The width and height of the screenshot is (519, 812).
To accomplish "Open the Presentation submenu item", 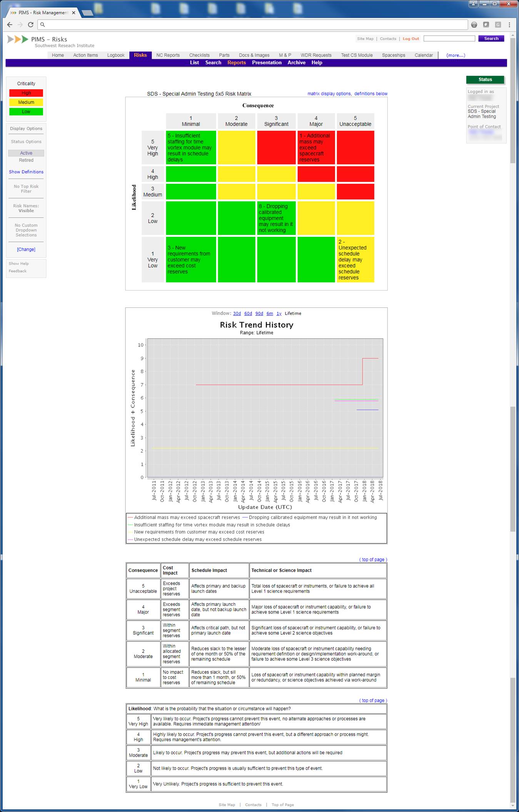I will [267, 63].
